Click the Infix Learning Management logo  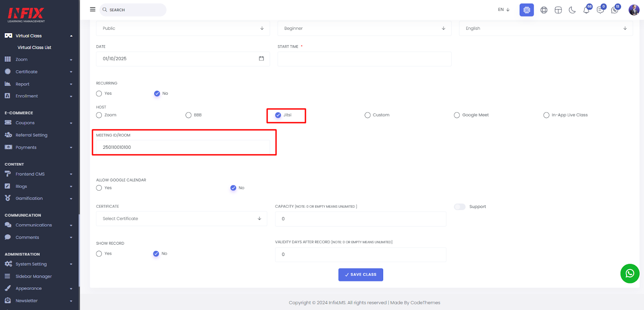pyautogui.click(x=26, y=15)
